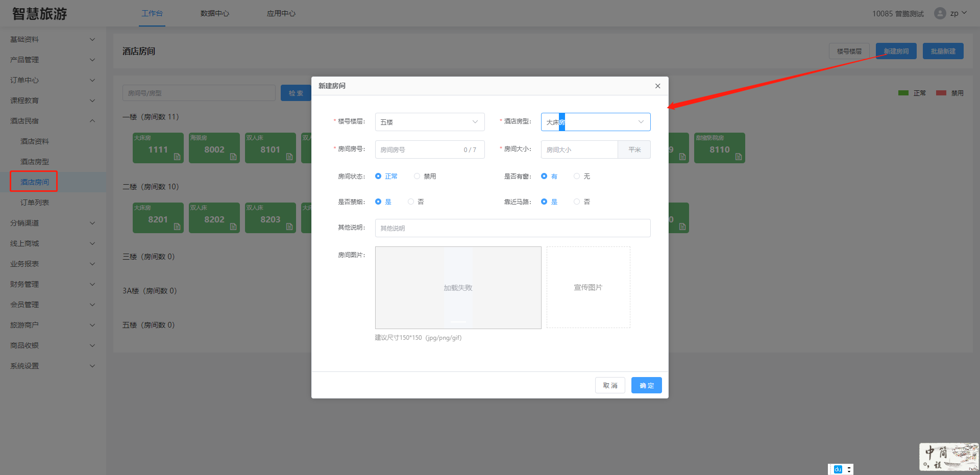The image size is (980, 475).
Task: Open the 楼号楼层 dropdown showing 五楼
Action: click(429, 122)
